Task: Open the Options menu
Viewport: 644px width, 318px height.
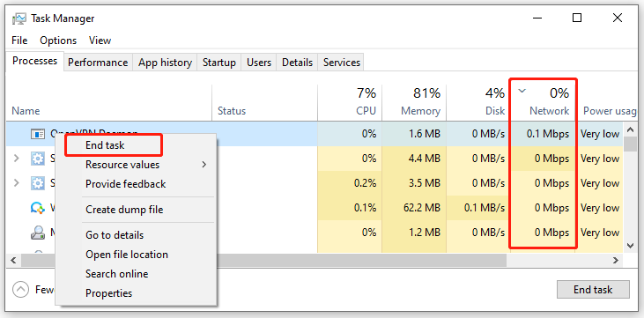Action: [58, 41]
